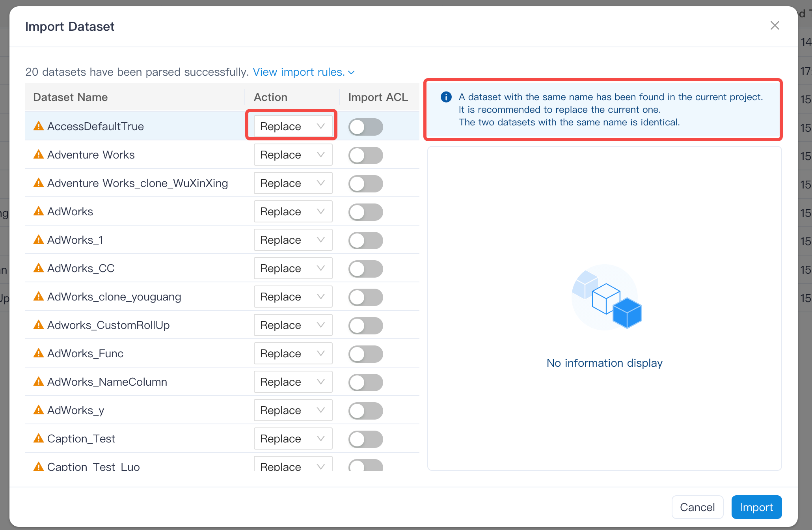This screenshot has height=530, width=812.
Task: Click the Import ACL column header
Action: point(378,97)
